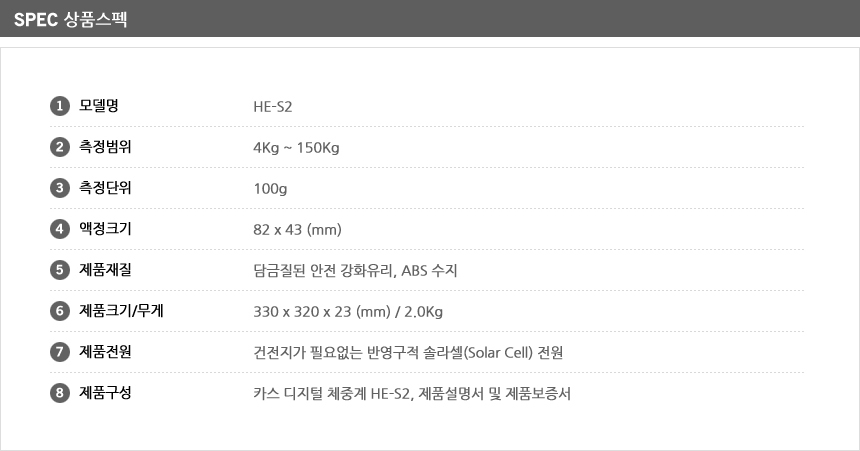Image resolution: width=860 pixels, height=451 pixels.
Task: Click the number 5 circle icon
Action: click(59, 270)
